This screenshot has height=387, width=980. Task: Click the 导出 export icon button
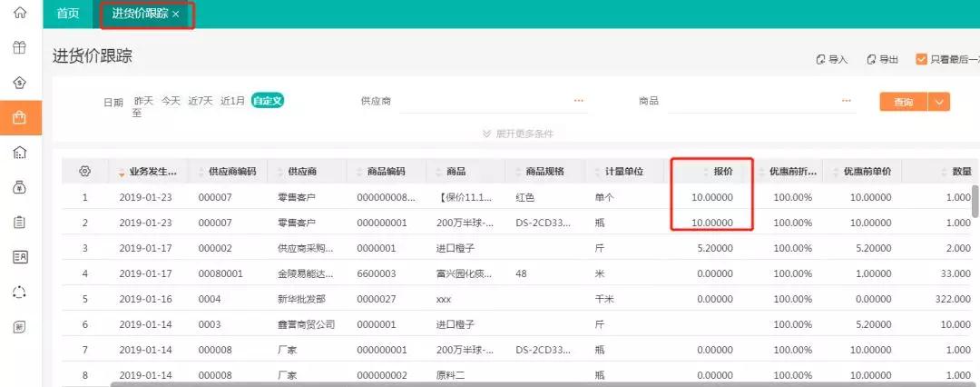point(882,59)
